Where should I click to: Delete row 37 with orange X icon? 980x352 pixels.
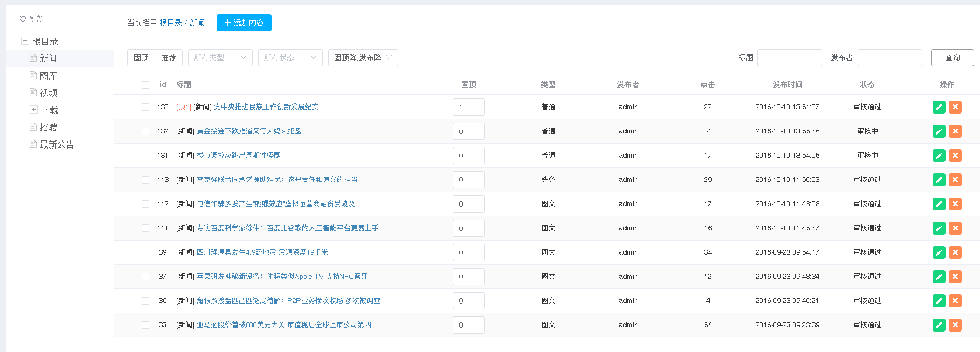point(955,277)
